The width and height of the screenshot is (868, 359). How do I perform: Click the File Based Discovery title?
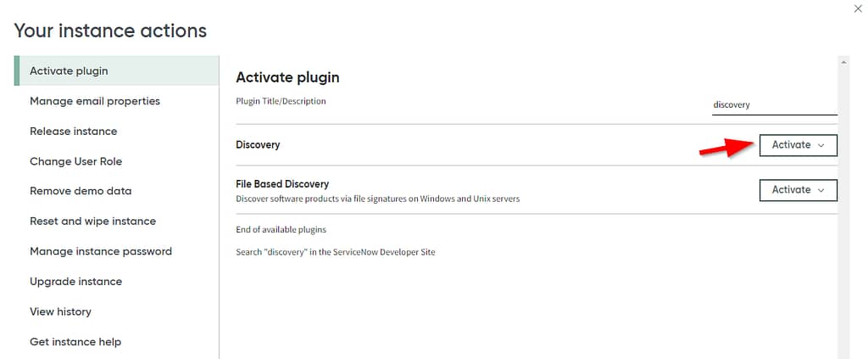click(x=282, y=183)
